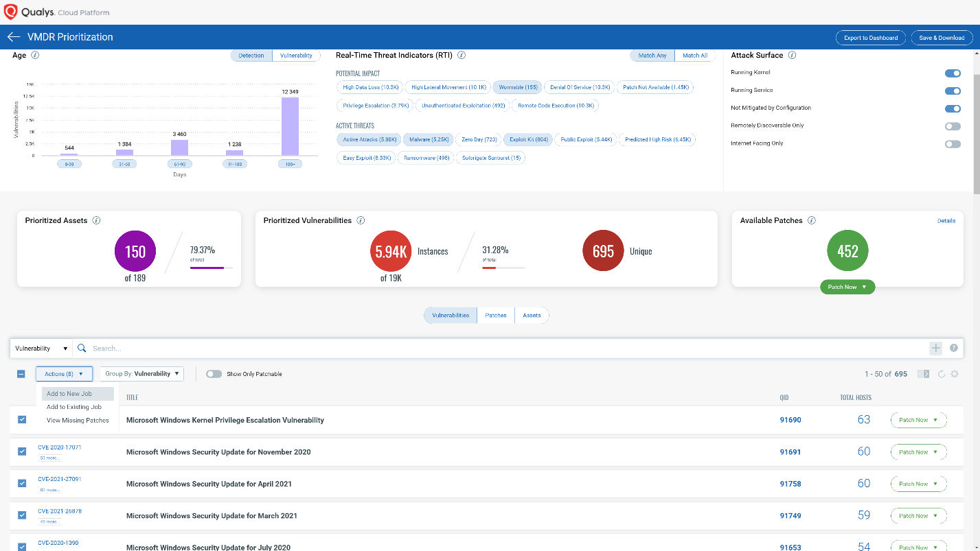
Task: Open the Attack Surface info icon
Action: [x=792, y=55]
